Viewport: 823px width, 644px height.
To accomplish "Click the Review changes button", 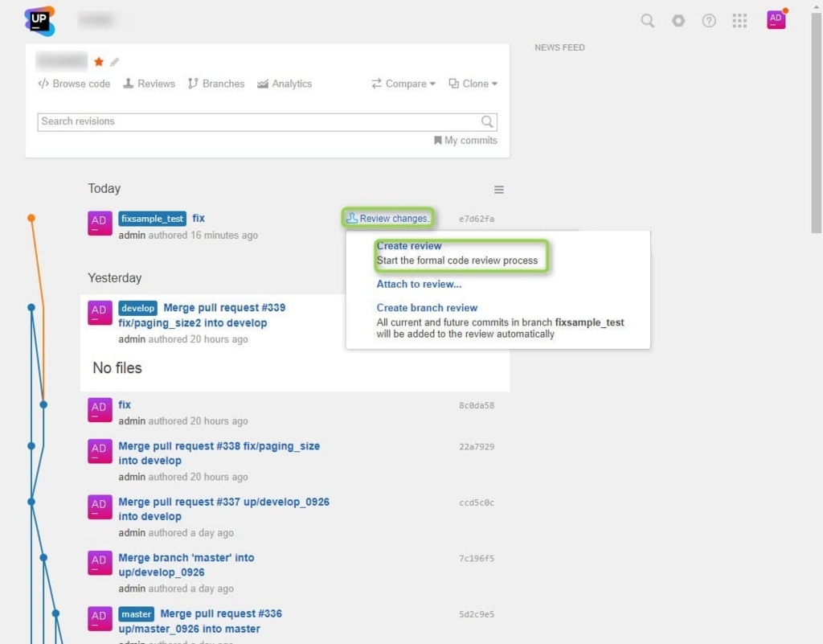I will (x=388, y=219).
